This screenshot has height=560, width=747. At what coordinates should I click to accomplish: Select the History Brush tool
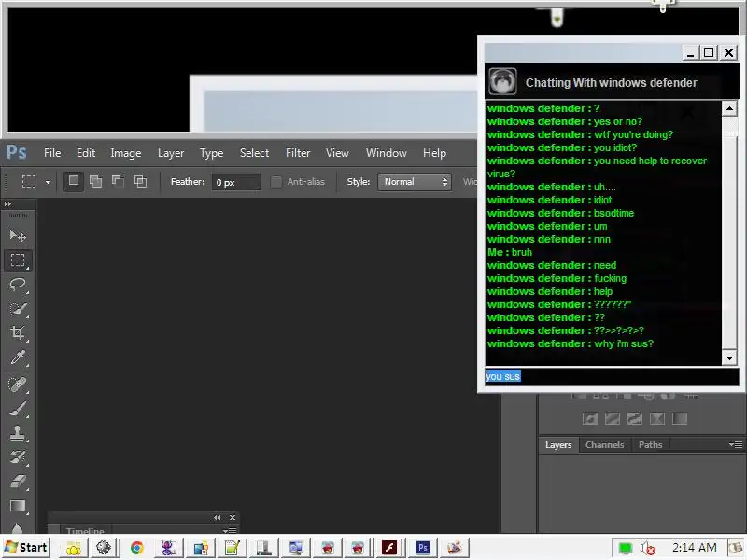18,457
